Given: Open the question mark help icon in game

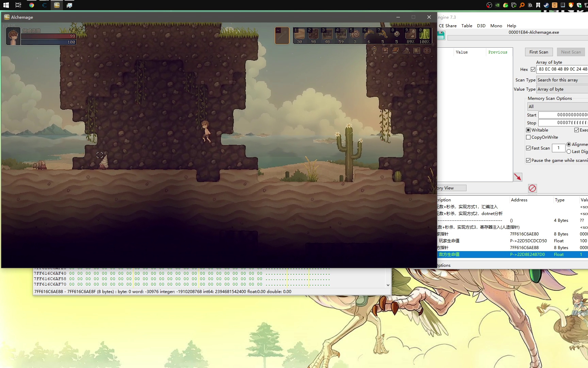Looking at the screenshot, I should (x=374, y=51).
